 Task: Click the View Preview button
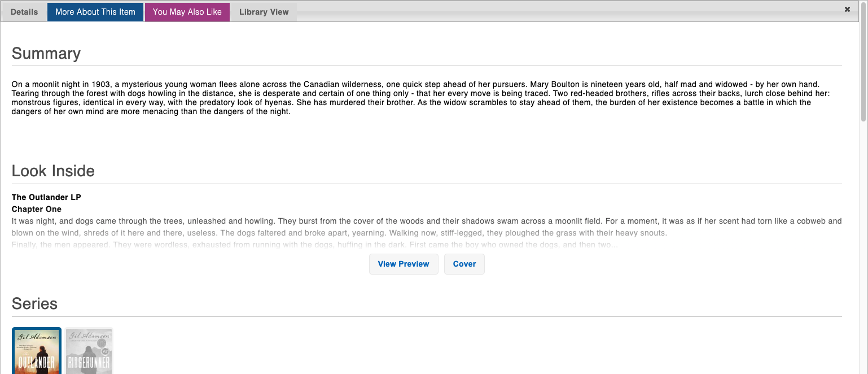click(x=404, y=264)
